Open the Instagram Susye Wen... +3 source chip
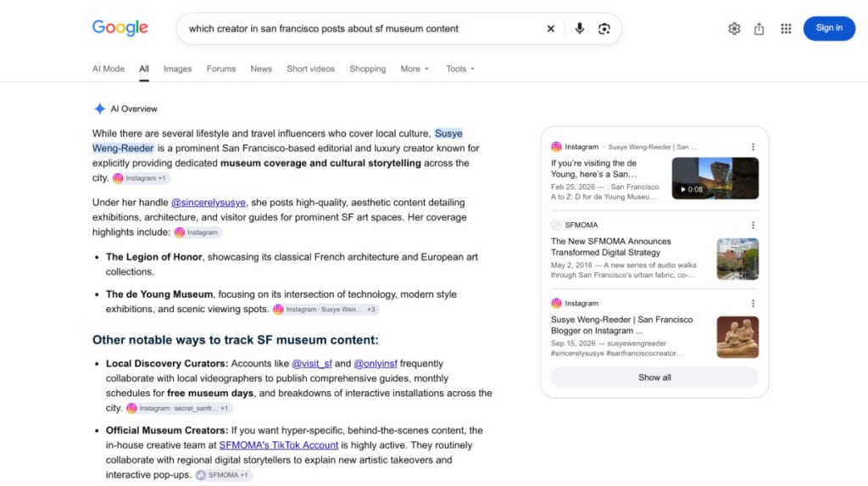 [x=325, y=310]
